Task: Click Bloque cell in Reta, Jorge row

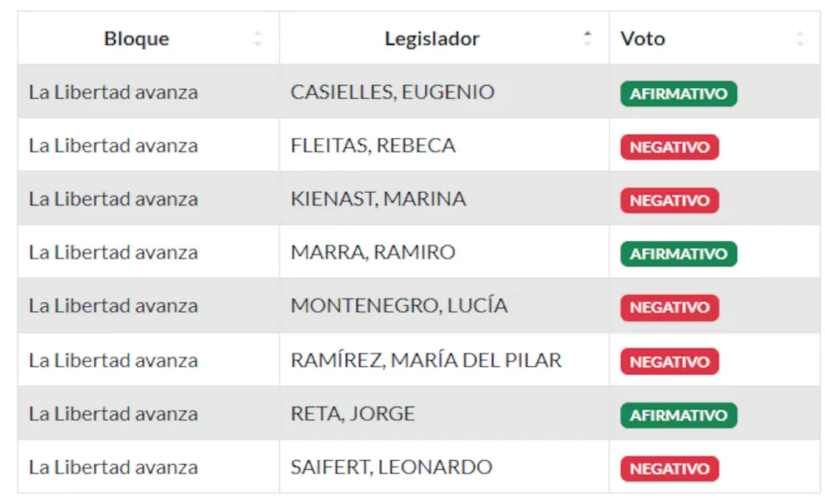Action: pos(113,414)
